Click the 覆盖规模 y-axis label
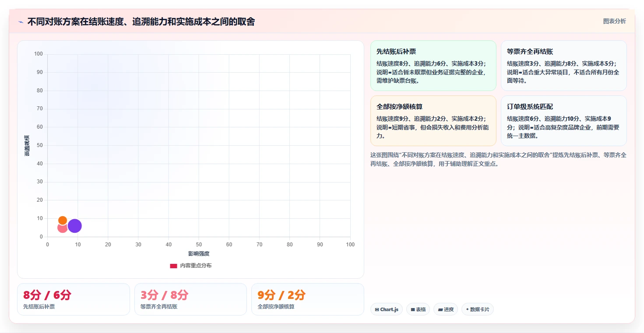This screenshot has width=644, height=333. pyautogui.click(x=27, y=146)
